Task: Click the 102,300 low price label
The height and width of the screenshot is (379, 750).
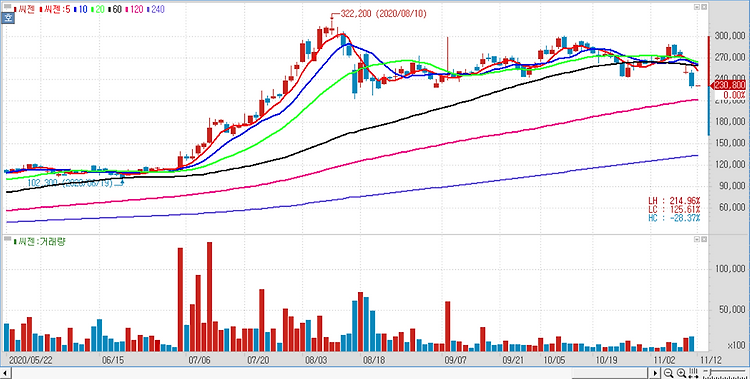Action: pyautogui.click(x=70, y=183)
